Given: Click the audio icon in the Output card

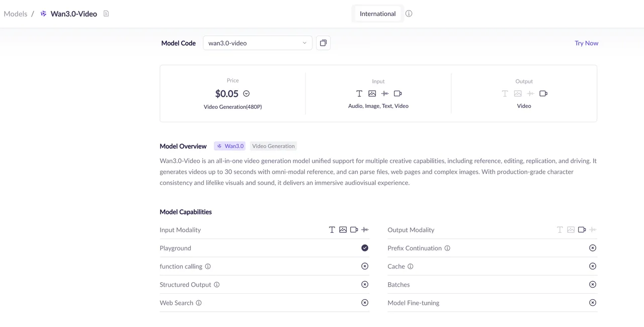Looking at the screenshot, I should (531, 94).
